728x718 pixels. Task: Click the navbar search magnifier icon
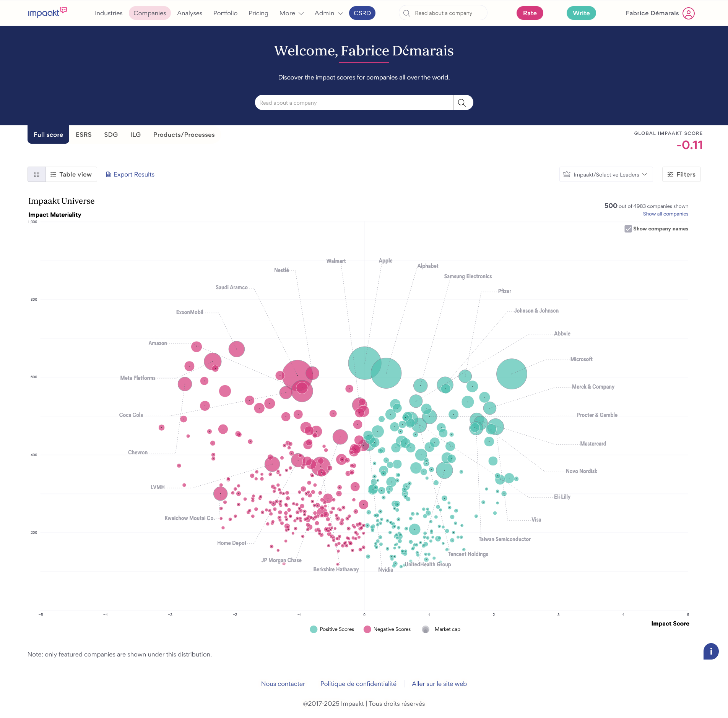click(x=407, y=13)
